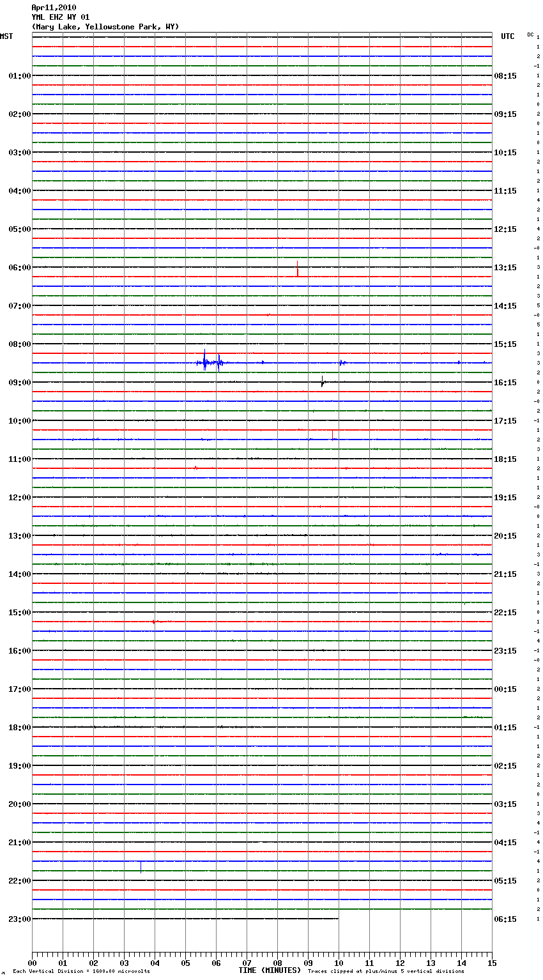Viewport: 543px width, 980px height.
Task: Click the 15:15 UTC time label
Action: [505, 344]
